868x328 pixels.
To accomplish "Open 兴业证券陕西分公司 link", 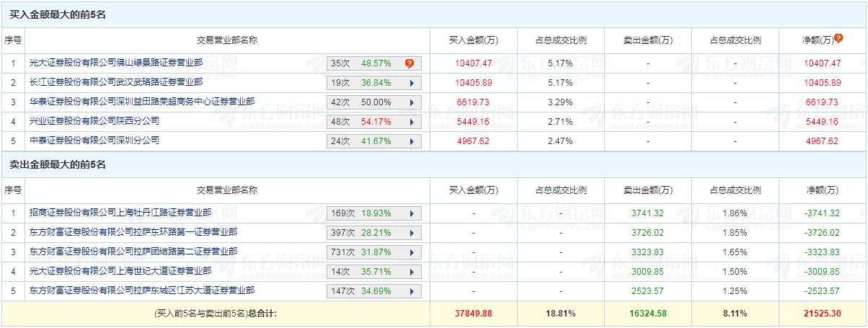I will click(x=94, y=120).
